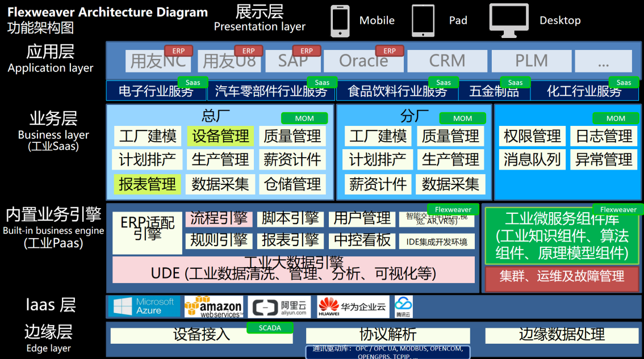This screenshot has height=359, width=644.
Task: Click 数据采集 in the 总厂 panel
Action: coord(220,184)
